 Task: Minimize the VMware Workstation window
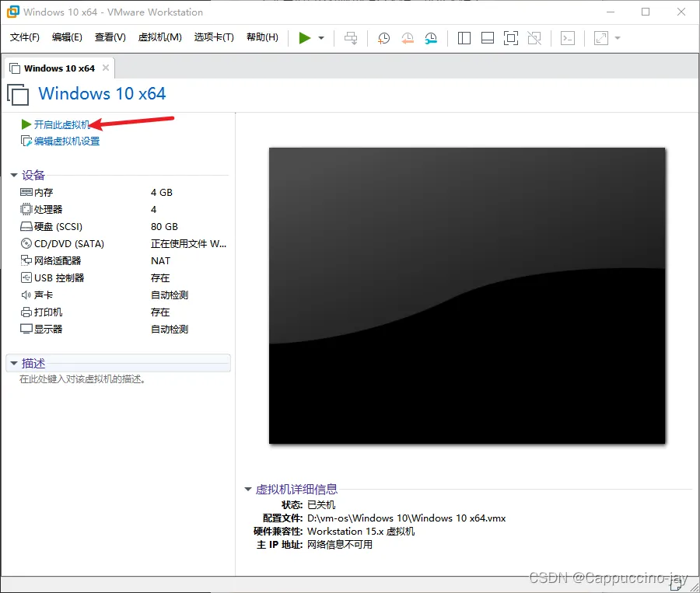tap(611, 12)
